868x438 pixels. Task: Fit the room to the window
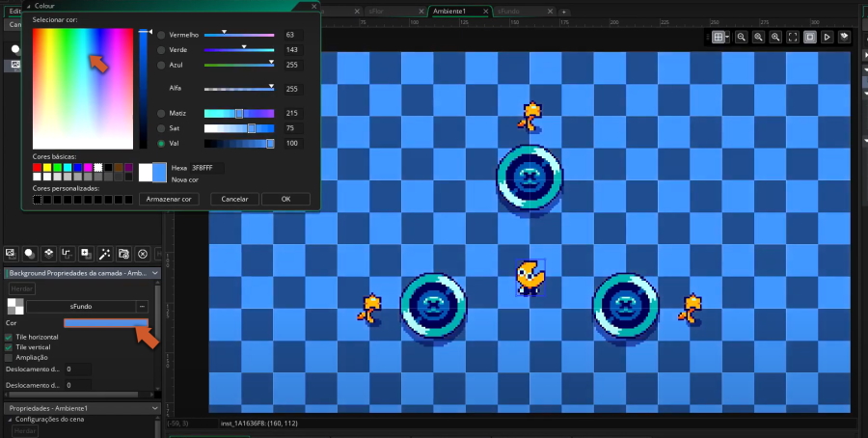tap(793, 37)
